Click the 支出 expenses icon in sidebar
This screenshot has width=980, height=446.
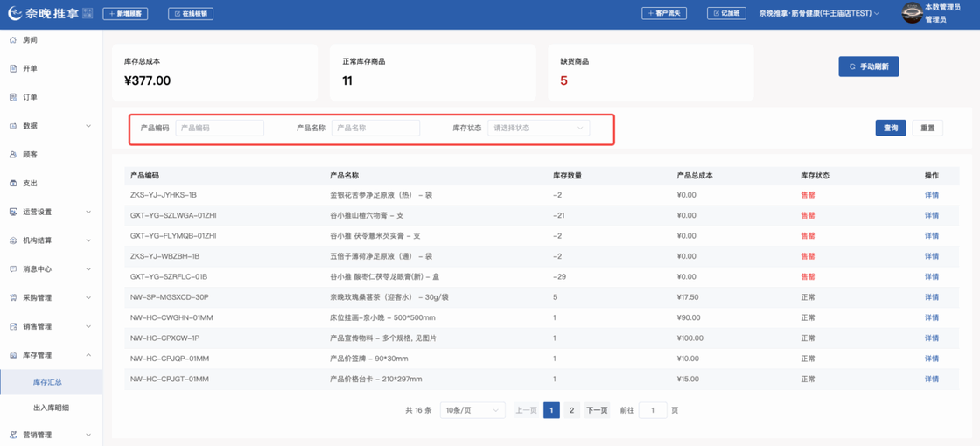13,183
